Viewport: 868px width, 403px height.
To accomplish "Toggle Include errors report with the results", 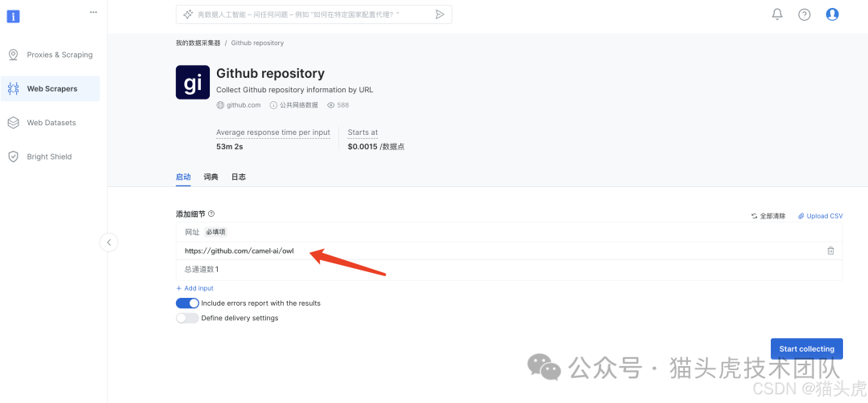I will tap(187, 303).
